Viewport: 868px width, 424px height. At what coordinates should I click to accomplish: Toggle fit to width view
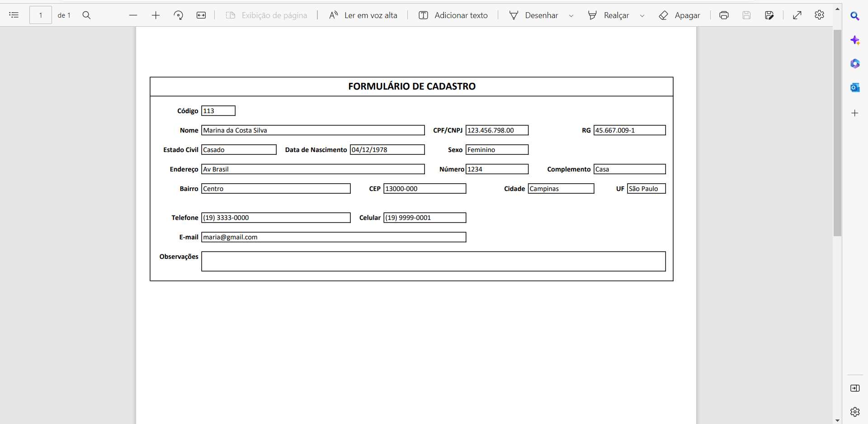click(x=201, y=15)
